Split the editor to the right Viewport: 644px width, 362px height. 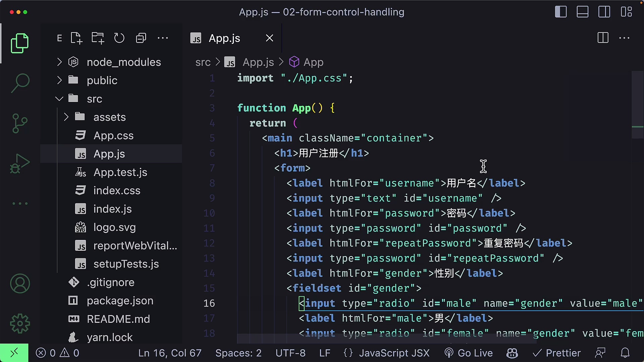[x=603, y=38]
